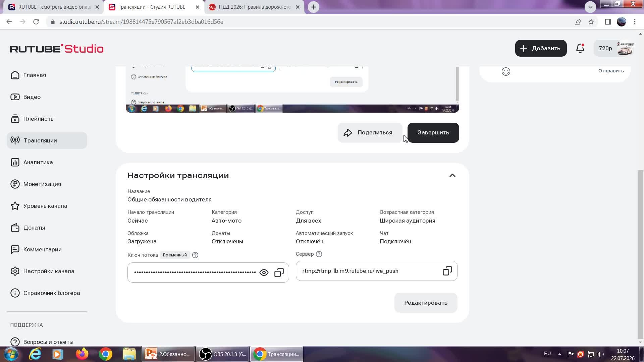The height and width of the screenshot is (362, 644).
Task: Toggle the browser side panel
Action: coord(608,22)
